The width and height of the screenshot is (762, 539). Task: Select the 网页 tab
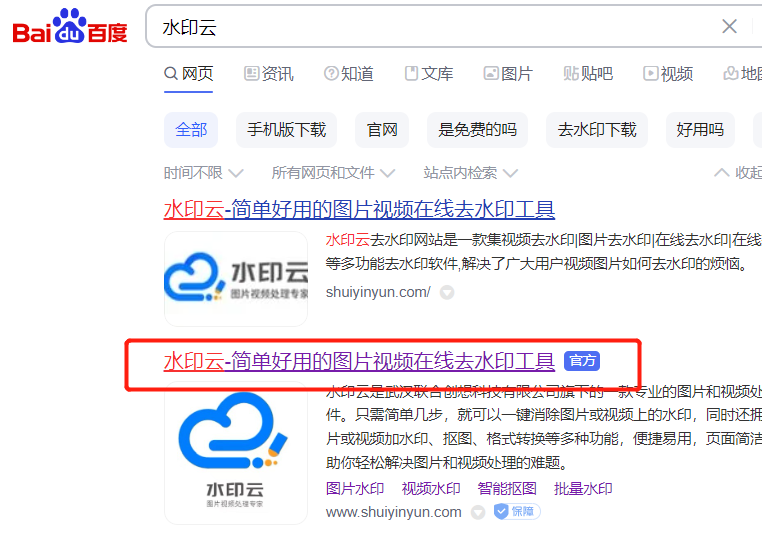click(189, 74)
